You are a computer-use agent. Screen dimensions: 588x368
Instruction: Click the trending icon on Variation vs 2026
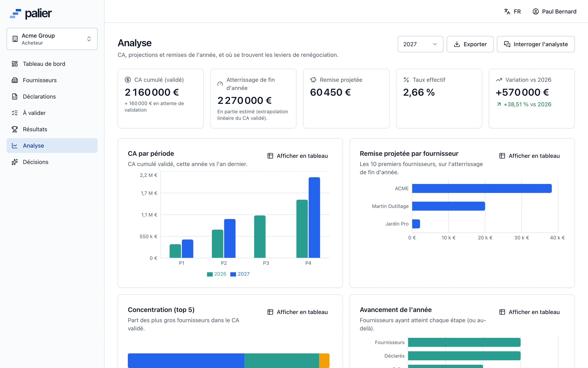coord(499,80)
